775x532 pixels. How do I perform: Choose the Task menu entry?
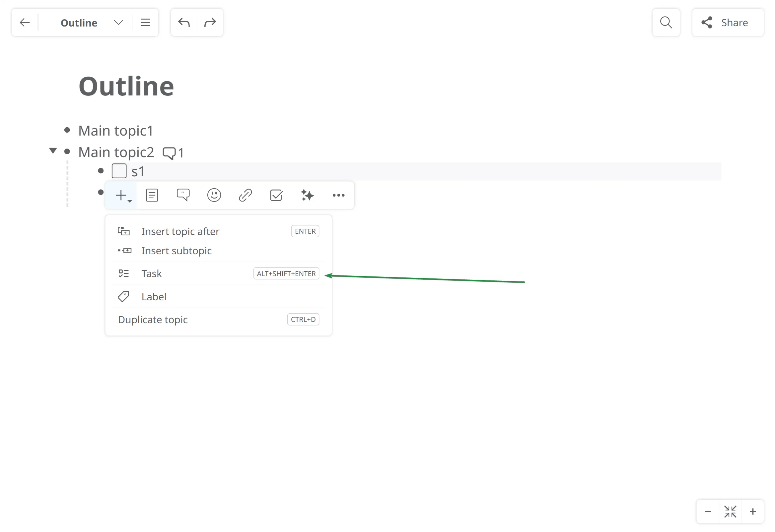[x=152, y=274]
